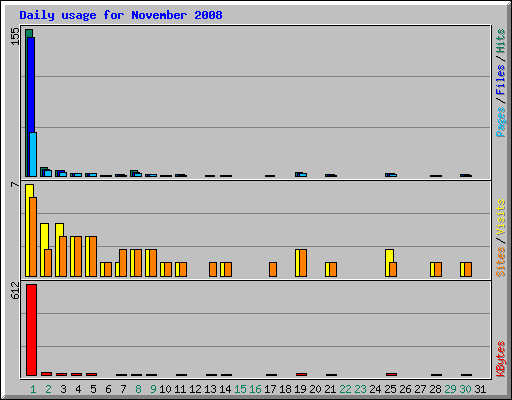
Task: Click the Visits axis label
Action: pos(500,217)
